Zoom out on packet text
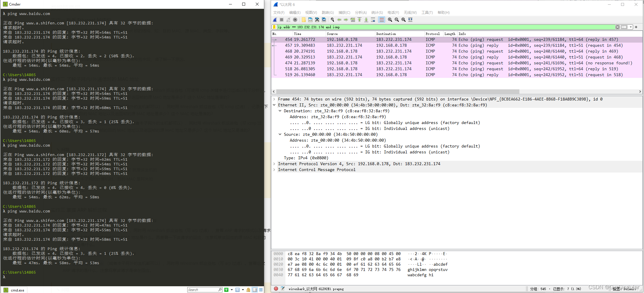Screen dimensions: 644x293 click(397, 20)
